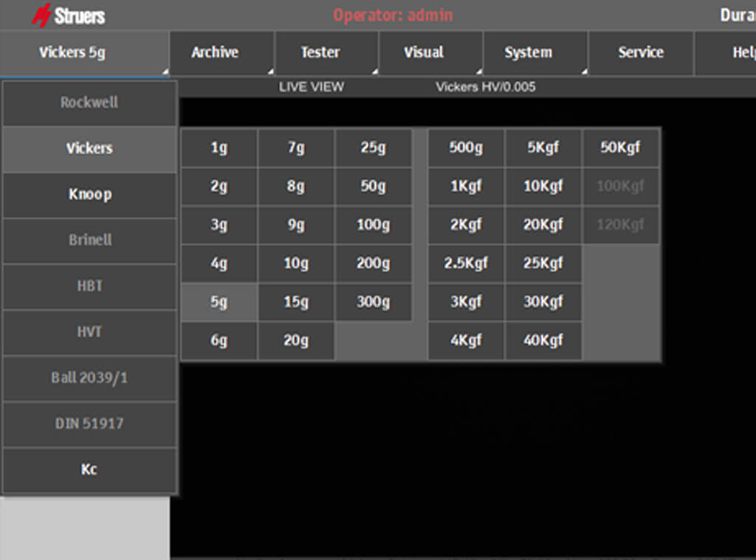
Task: Set load to 1Kgf
Action: pyautogui.click(x=466, y=186)
